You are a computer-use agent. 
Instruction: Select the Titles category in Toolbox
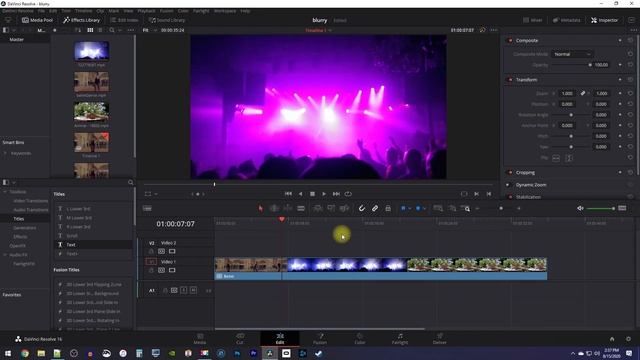point(19,219)
